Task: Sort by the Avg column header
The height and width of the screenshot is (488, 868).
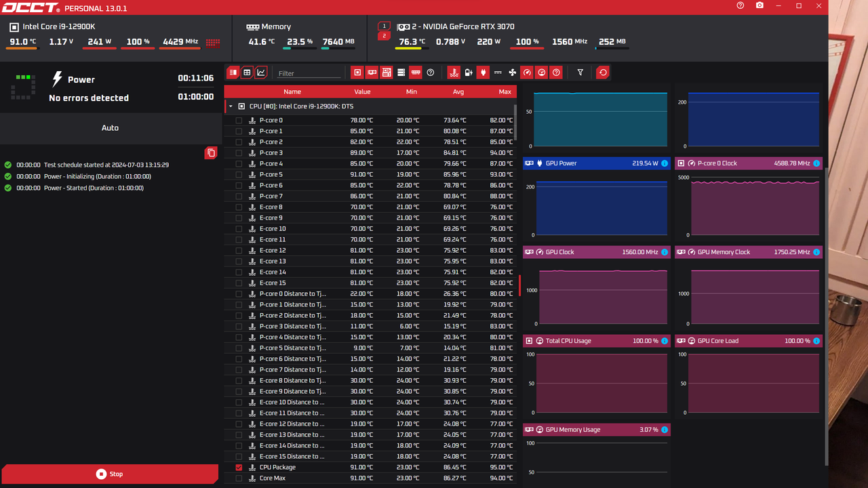Action: pos(458,91)
